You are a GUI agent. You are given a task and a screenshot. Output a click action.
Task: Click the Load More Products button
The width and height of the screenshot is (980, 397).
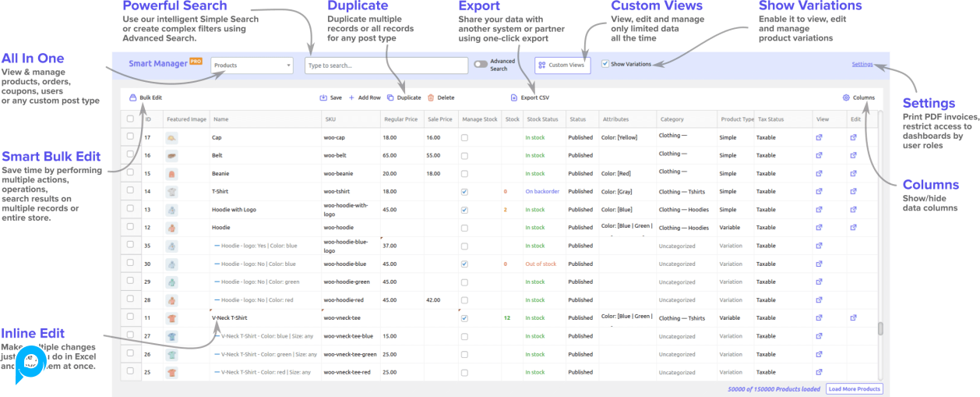[x=854, y=388]
